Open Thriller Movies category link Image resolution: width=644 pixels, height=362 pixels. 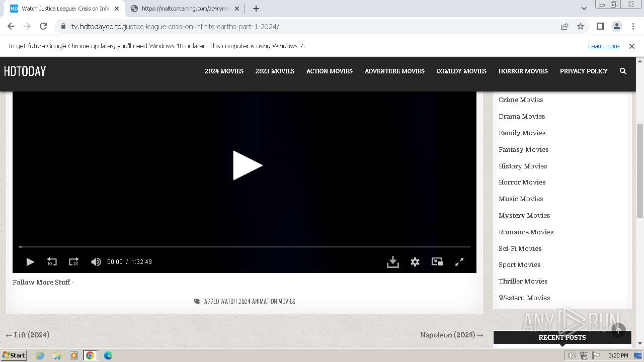point(523,281)
